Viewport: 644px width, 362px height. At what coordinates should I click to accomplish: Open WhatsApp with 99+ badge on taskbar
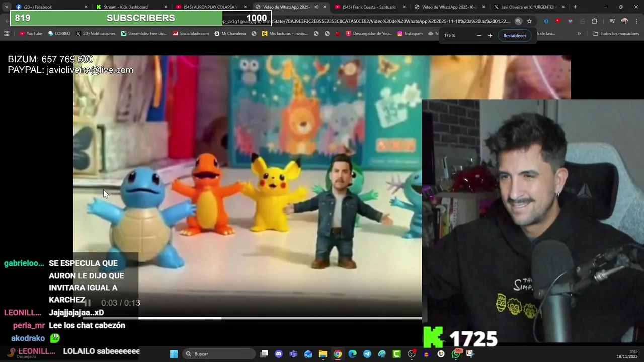(456, 354)
